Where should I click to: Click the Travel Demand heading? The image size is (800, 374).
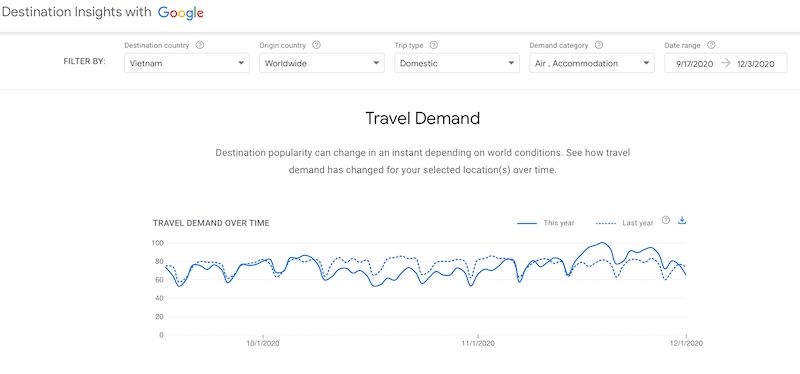tap(422, 118)
